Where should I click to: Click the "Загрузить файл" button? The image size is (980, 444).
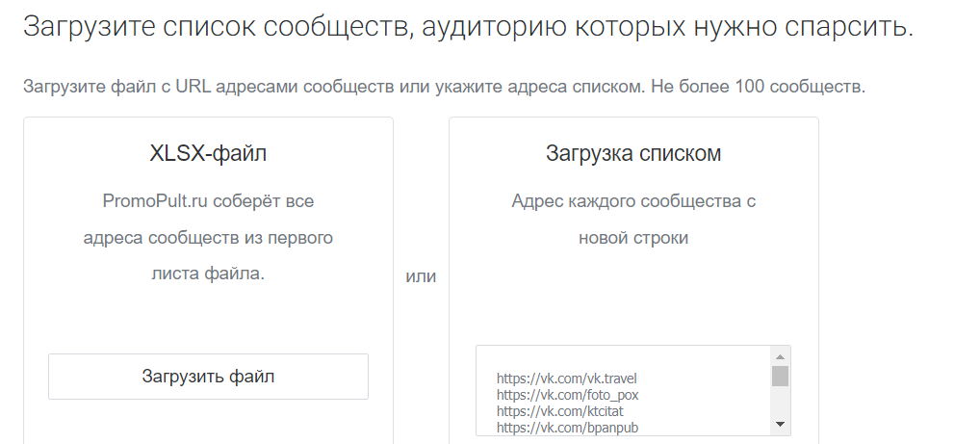(x=208, y=377)
